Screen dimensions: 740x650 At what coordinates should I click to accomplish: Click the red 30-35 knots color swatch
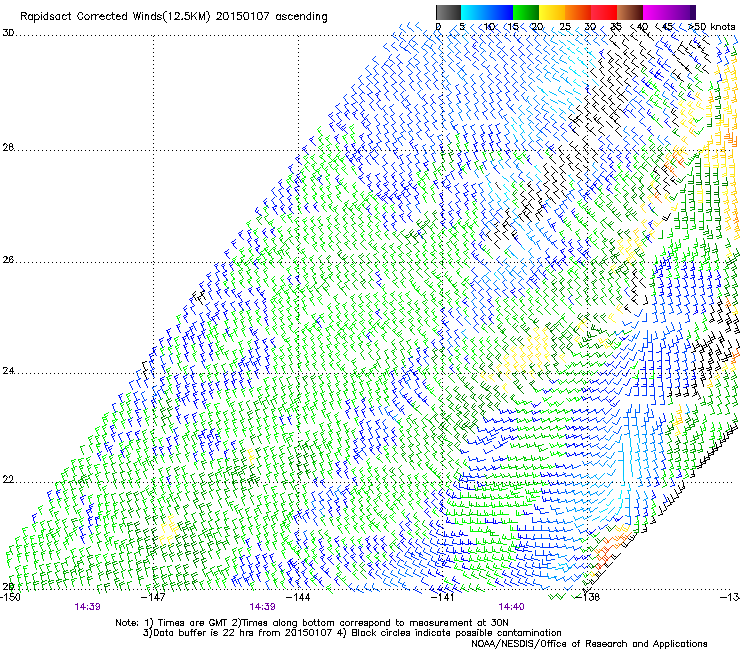coord(604,12)
